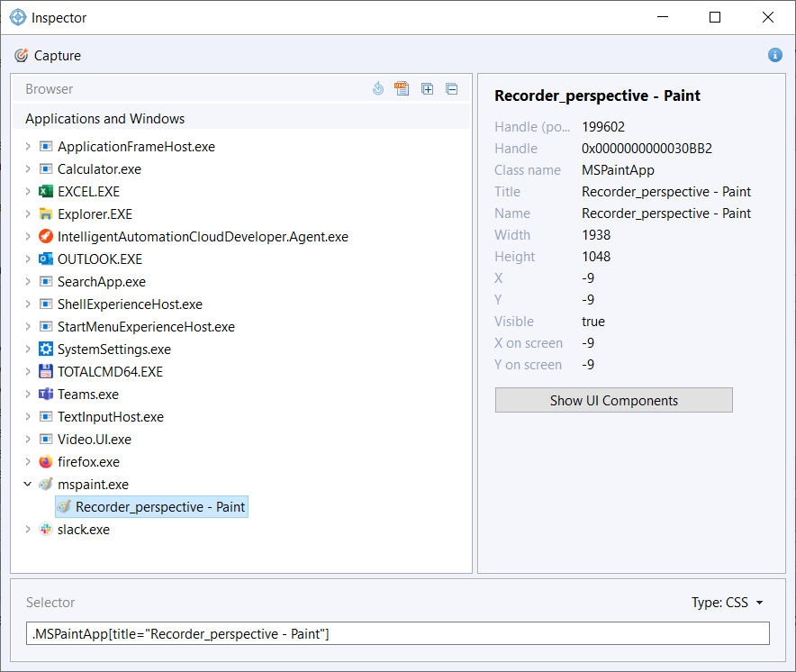Refresh the Browser tree list

click(377, 89)
